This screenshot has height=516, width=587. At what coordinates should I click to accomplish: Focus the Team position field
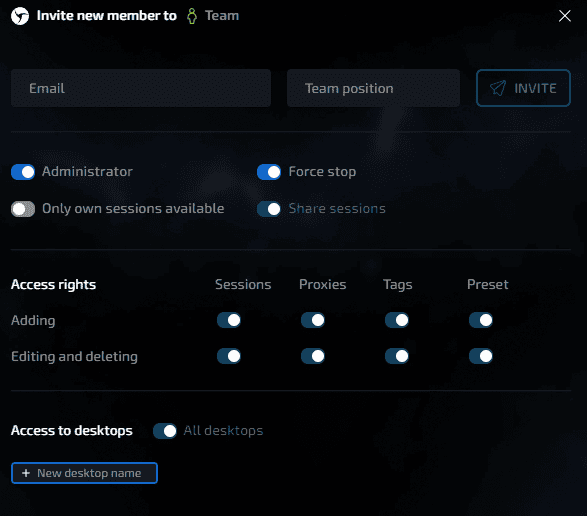[373, 88]
